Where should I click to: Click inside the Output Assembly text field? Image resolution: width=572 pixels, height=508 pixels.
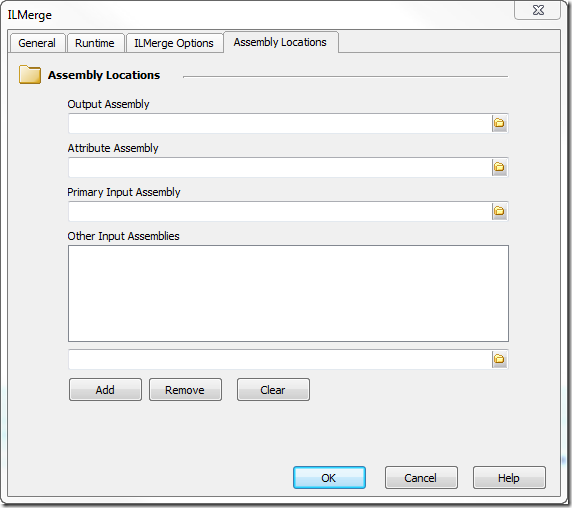280,123
